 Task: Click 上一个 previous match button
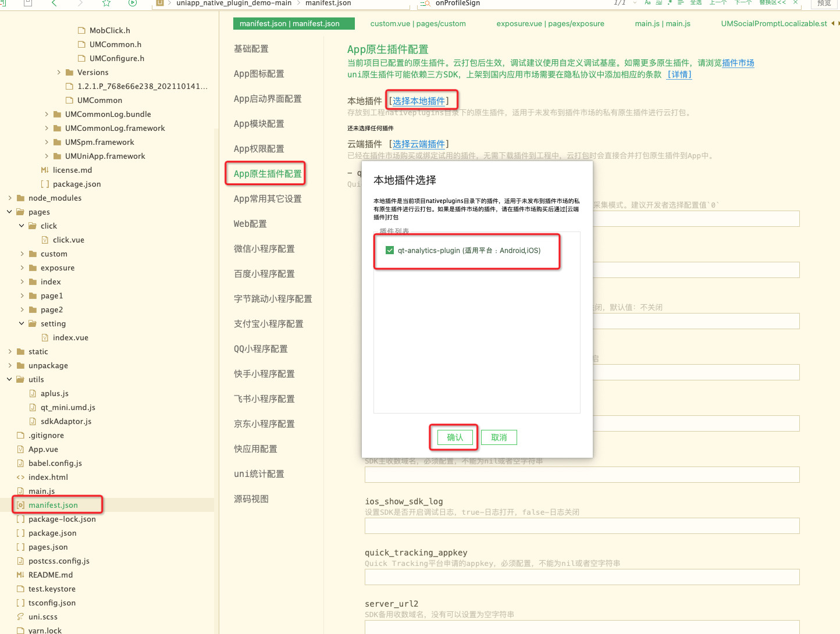click(718, 2)
